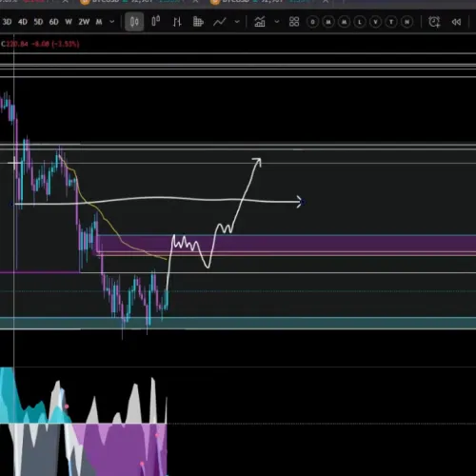The image size is (476, 476).
Task: Toggle the circled V toolbar button
Action: tap(376, 22)
